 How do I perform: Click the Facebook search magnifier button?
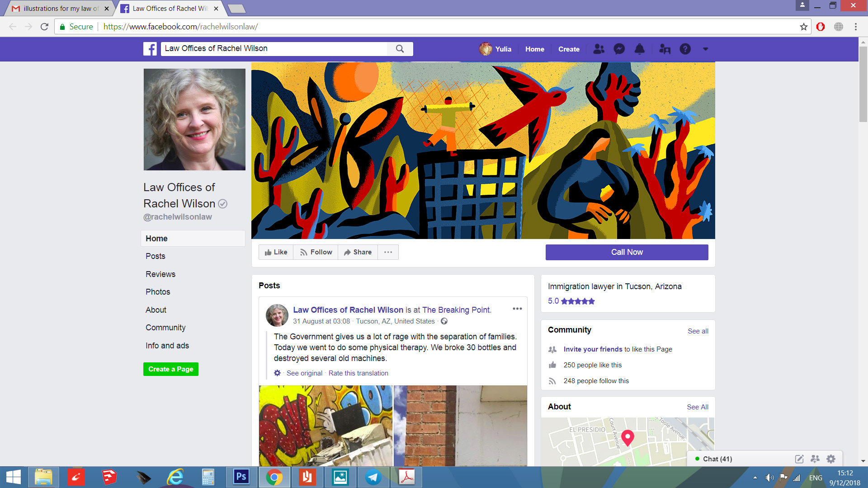(x=400, y=49)
